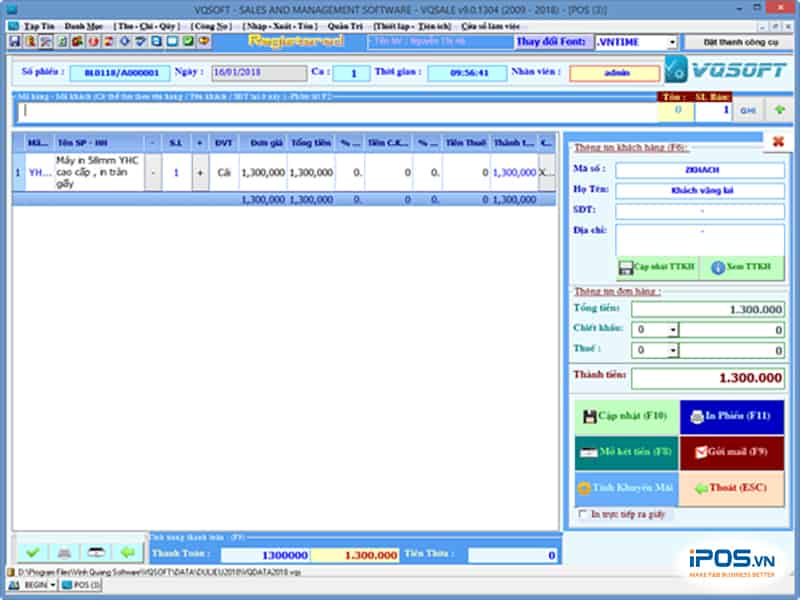The height and width of the screenshot is (600, 800).
Task: Click the green up arrow beside GHI
Action: [779, 111]
